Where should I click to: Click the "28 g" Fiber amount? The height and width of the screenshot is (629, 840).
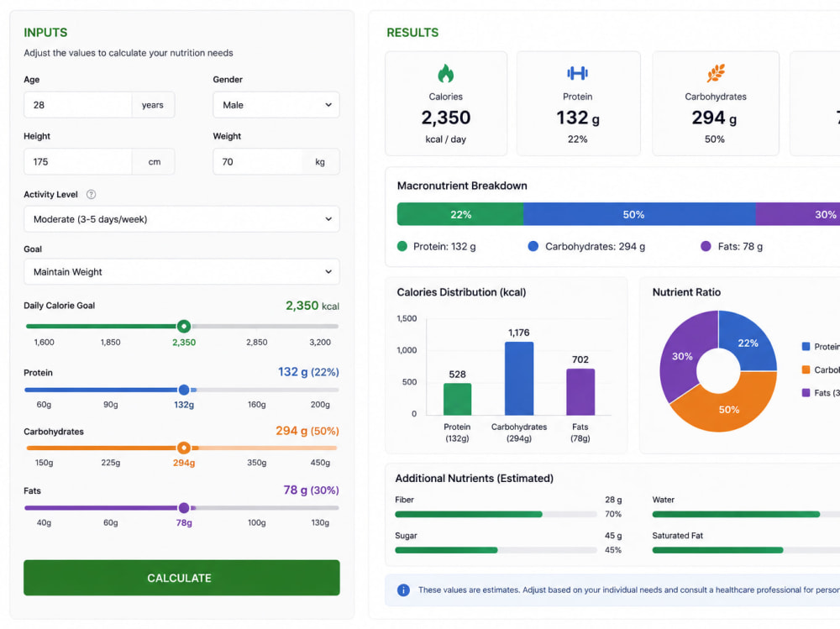[613, 500]
